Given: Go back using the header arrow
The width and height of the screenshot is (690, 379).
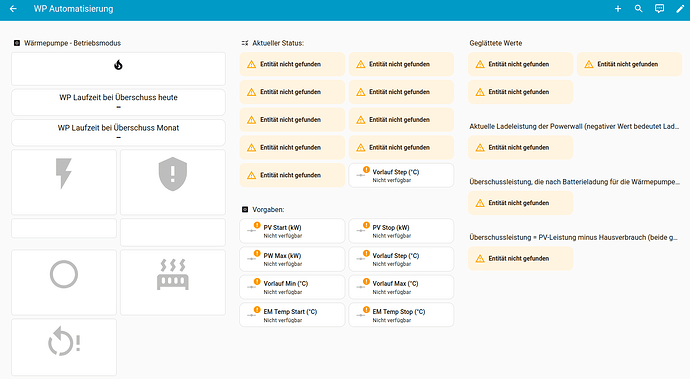Looking at the screenshot, I should (13, 9).
